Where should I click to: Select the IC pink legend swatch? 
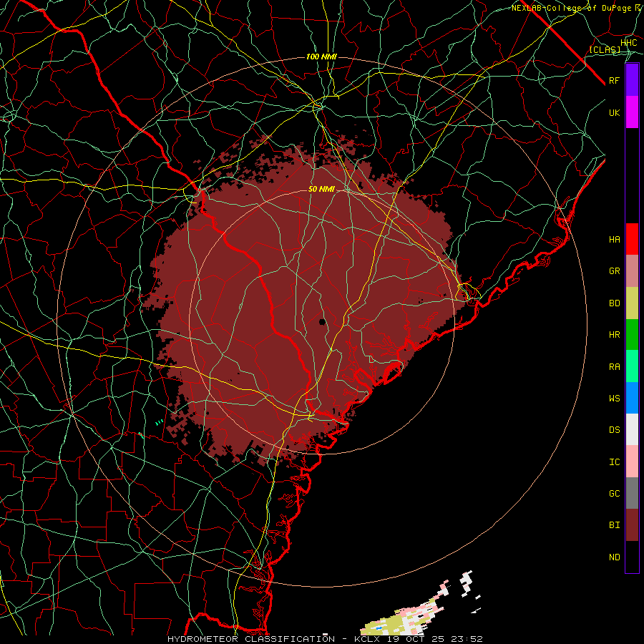[x=632, y=462]
